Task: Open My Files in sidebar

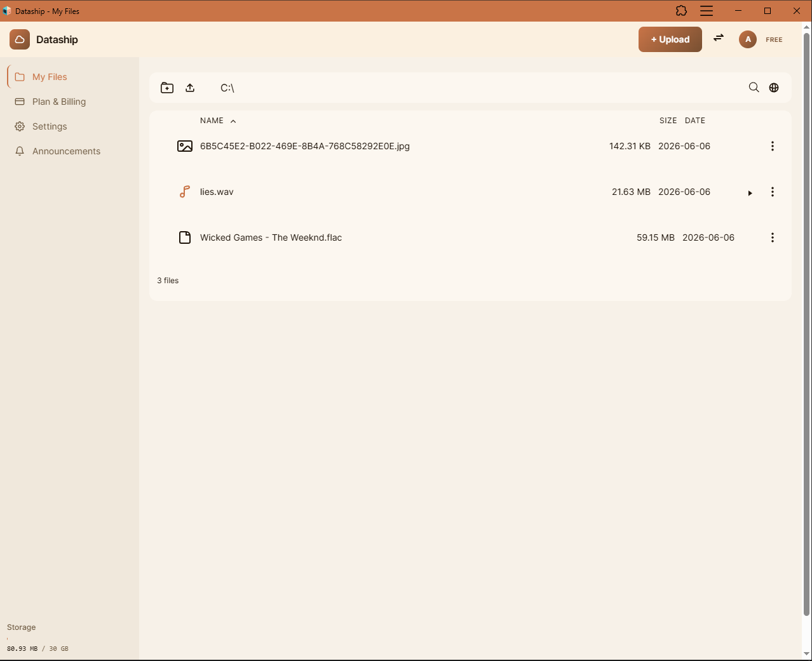Action: tap(70, 77)
